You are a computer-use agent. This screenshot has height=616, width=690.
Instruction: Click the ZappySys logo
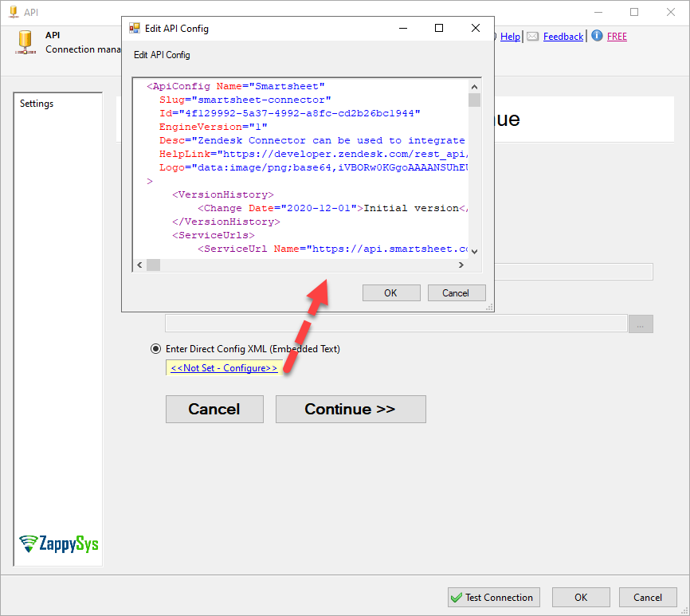pos(58,543)
